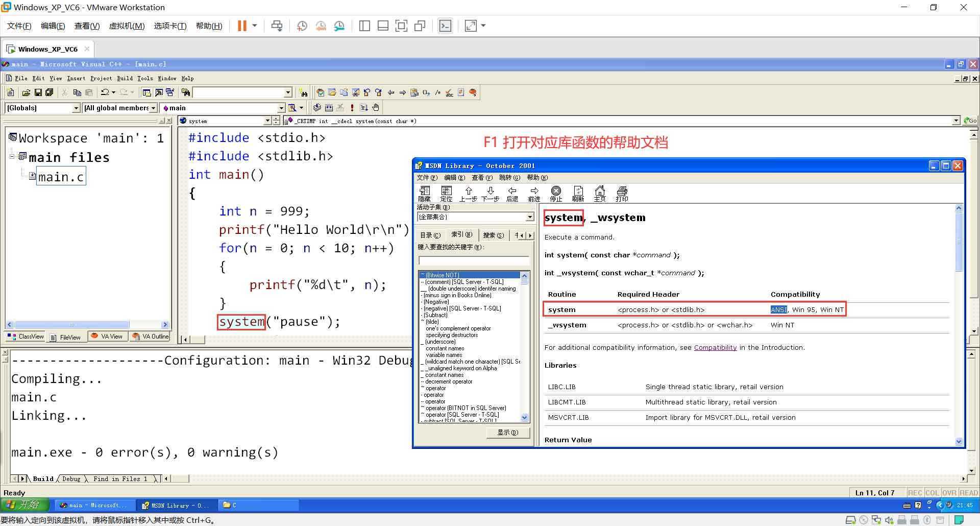Click 刷新 (Refresh) in MSDN toolbar
980x526 pixels.
578,194
